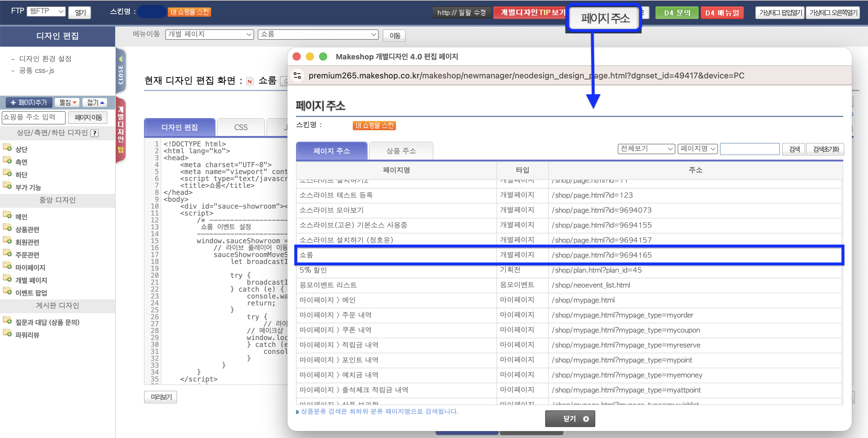Collapse all with the 접기 button

(x=95, y=102)
